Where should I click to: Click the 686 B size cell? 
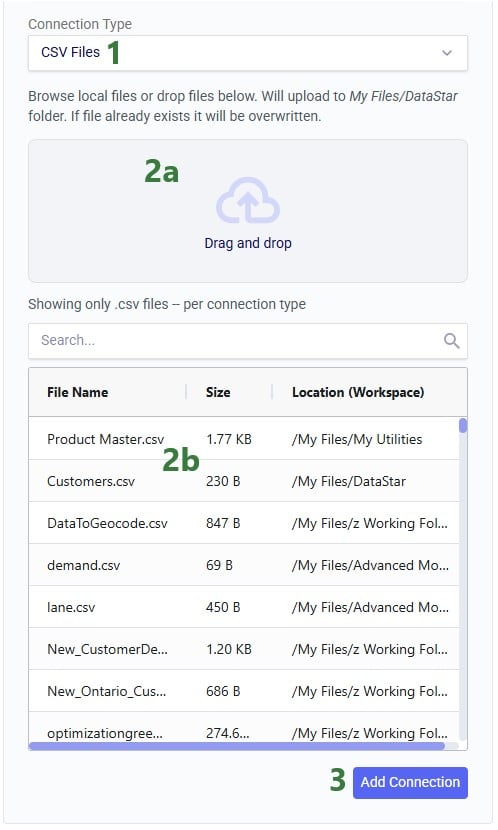[223, 691]
